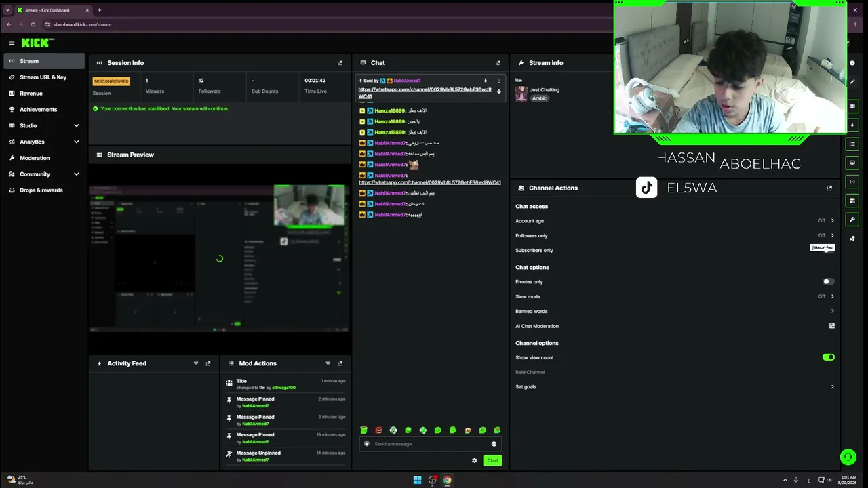Image resolution: width=868 pixels, height=488 pixels.
Task: Open the emoji picker in chat
Action: [x=494, y=444]
